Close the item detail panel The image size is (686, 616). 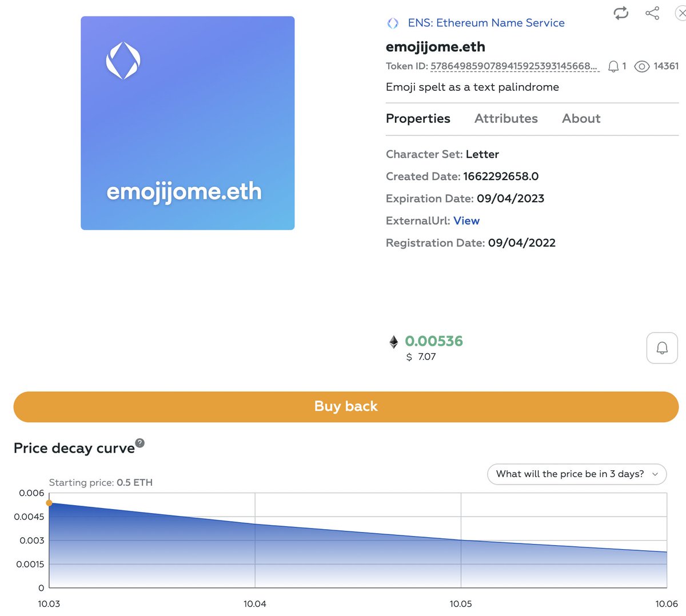tap(681, 13)
